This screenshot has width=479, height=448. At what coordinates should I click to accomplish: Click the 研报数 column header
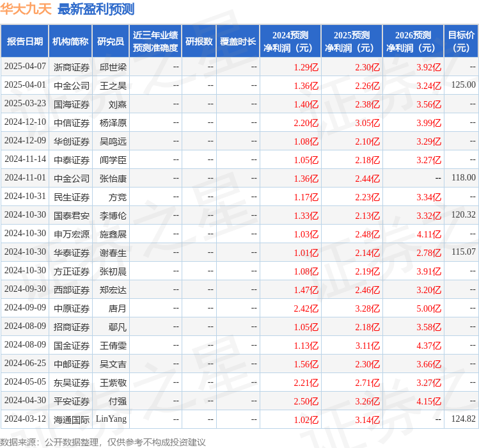pos(199,42)
